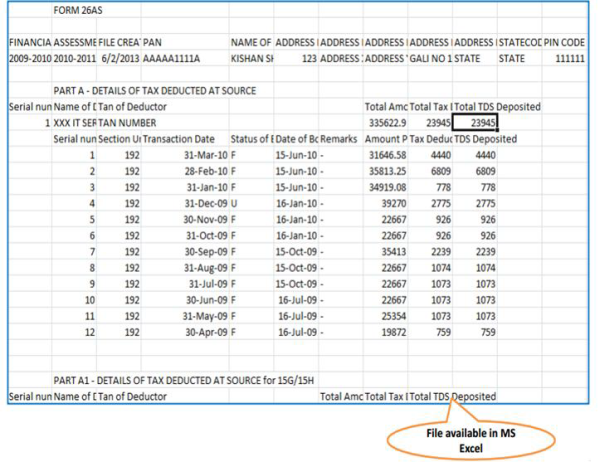Select the 'GALI NO 1' address cell
This screenshot has width=600, height=462.
pos(429,60)
